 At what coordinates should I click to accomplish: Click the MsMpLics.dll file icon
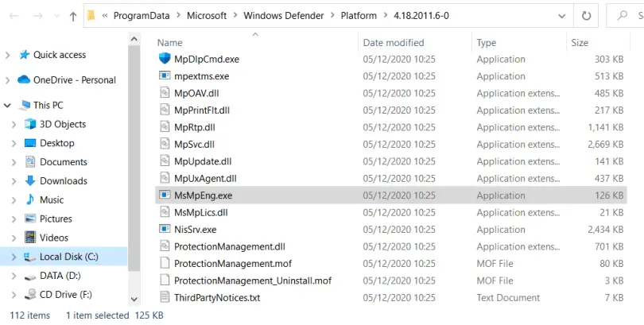[x=165, y=212]
